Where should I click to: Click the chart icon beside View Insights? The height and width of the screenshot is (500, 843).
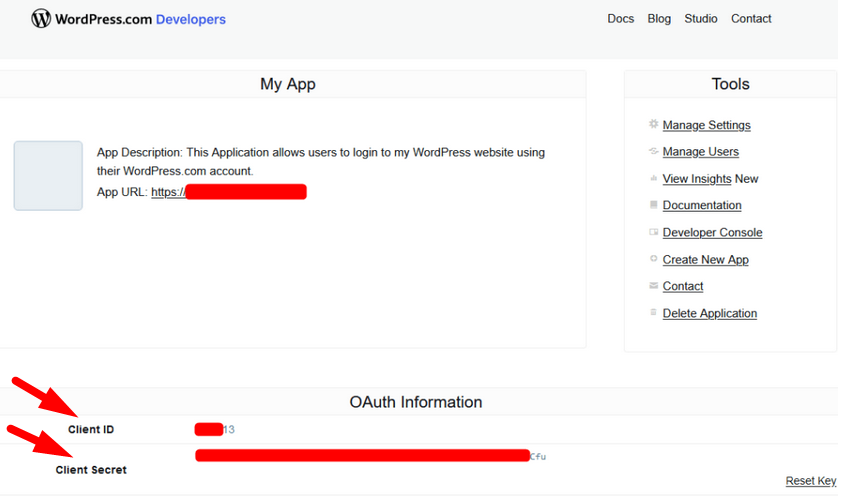[653, 178]
